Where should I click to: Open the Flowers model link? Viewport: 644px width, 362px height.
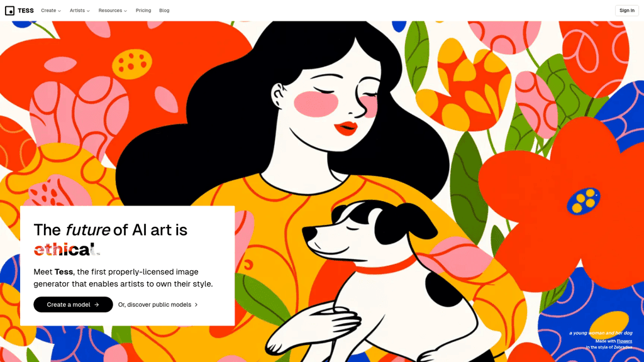(625, 341)
